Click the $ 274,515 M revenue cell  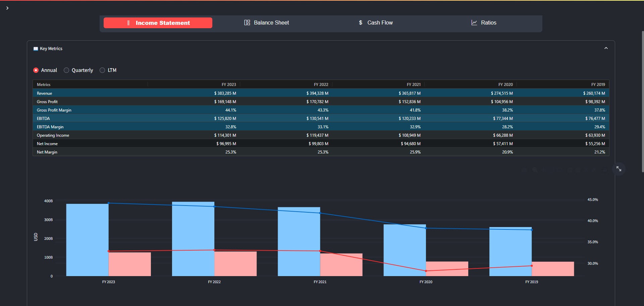pyautogui.click(x=502, y=93)
